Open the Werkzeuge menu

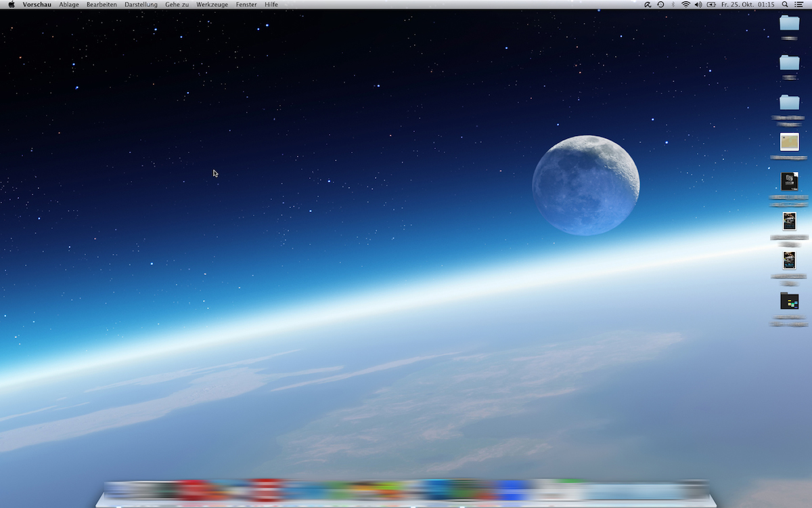(x=212, y=5)
